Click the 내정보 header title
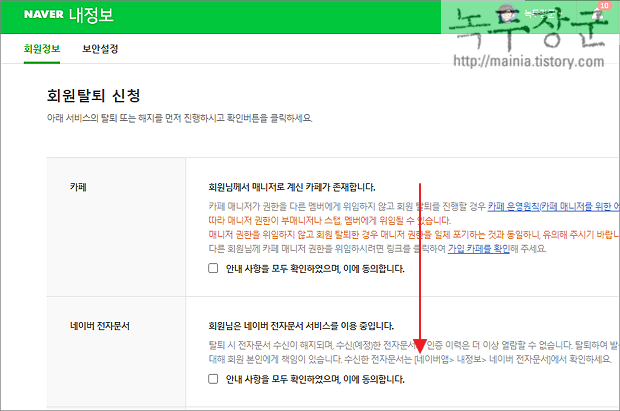The height and width of the screenshot is (411, 620). (91, 15)
